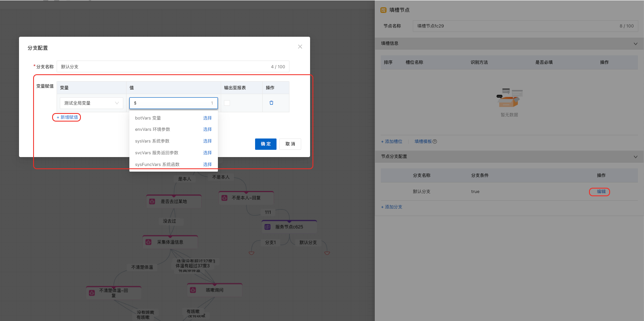
Task: Click the 咳嗽询问 node label
Action: click(x=215, y=290)
